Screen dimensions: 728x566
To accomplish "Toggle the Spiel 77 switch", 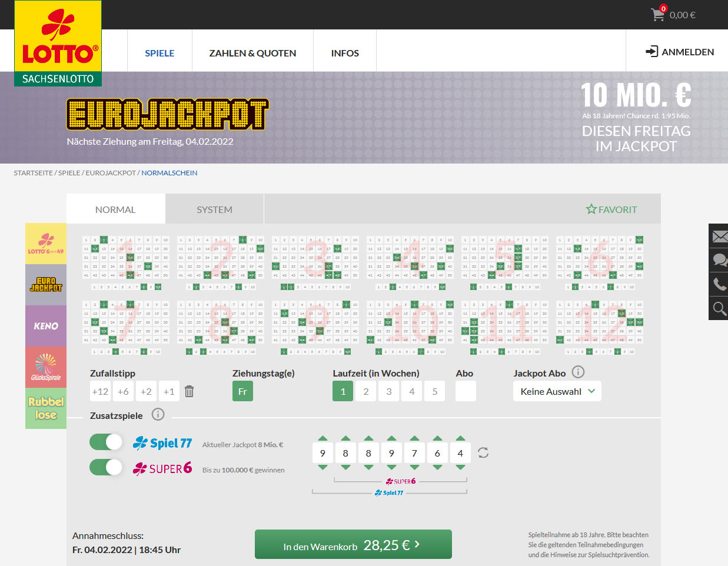I will click(x=106, y=442).
